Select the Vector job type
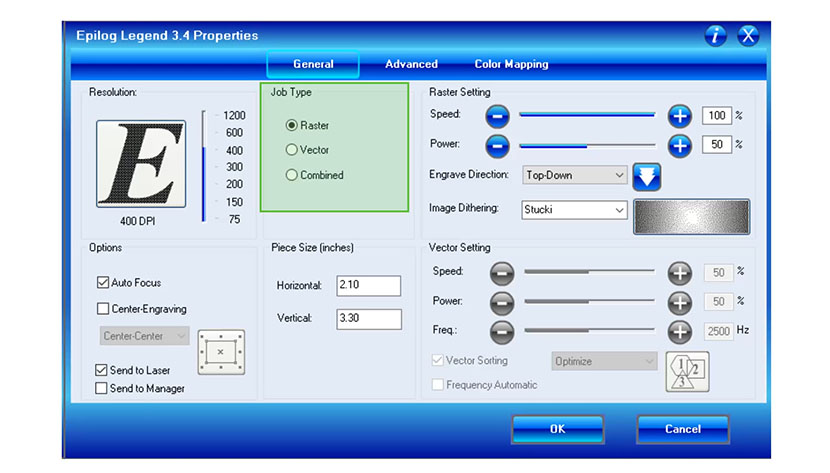Image resolution: width=830 pixels, height=473 pixels. point(292,150)
